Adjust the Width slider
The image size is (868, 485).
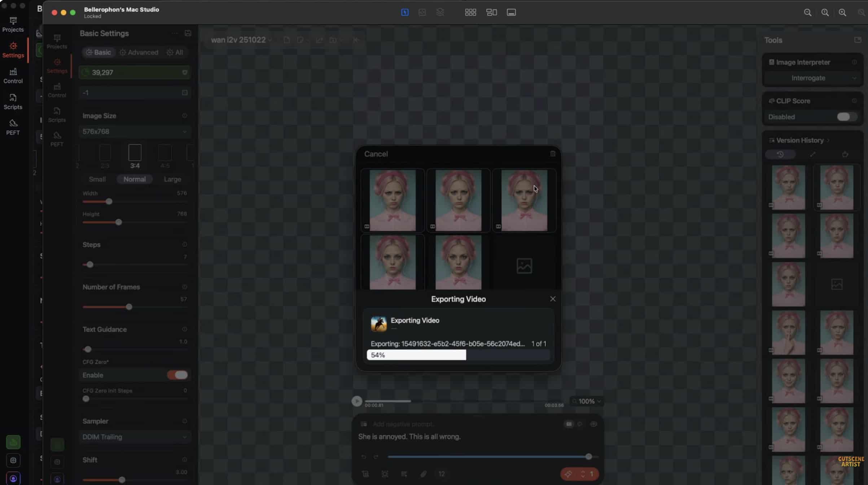109,201
